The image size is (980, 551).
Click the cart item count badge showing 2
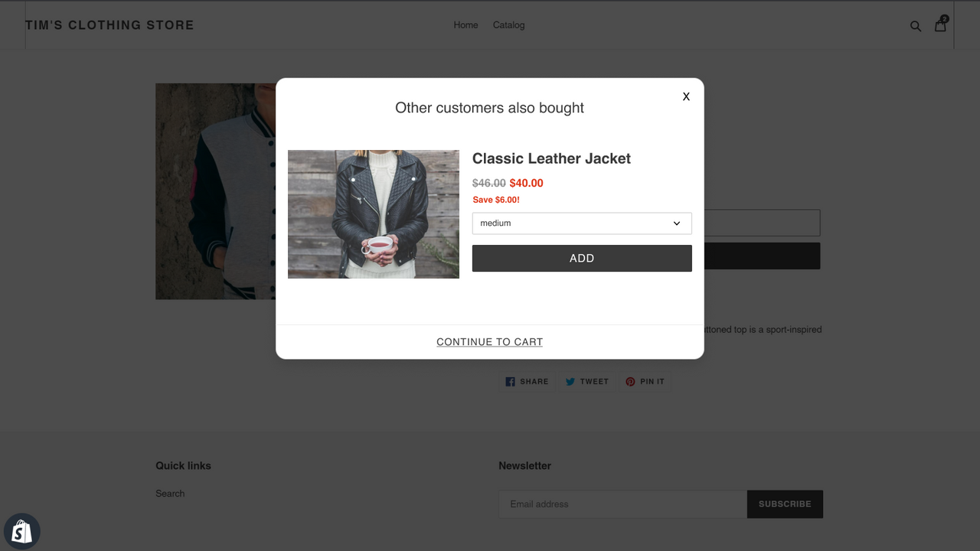(x=944, y=18)
